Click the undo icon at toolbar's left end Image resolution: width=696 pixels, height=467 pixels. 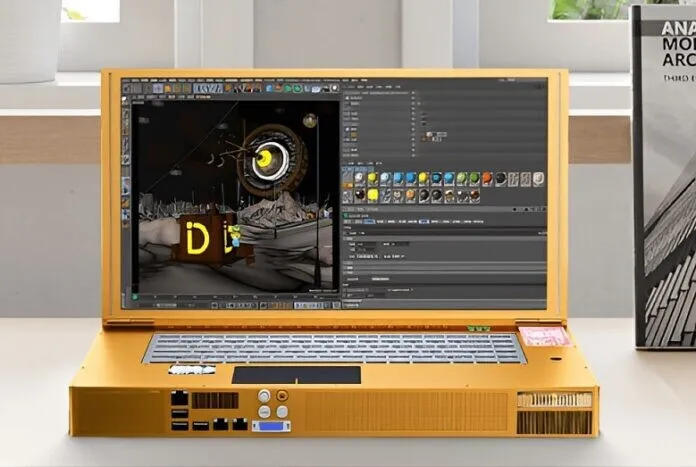click(x=127, y=88)
